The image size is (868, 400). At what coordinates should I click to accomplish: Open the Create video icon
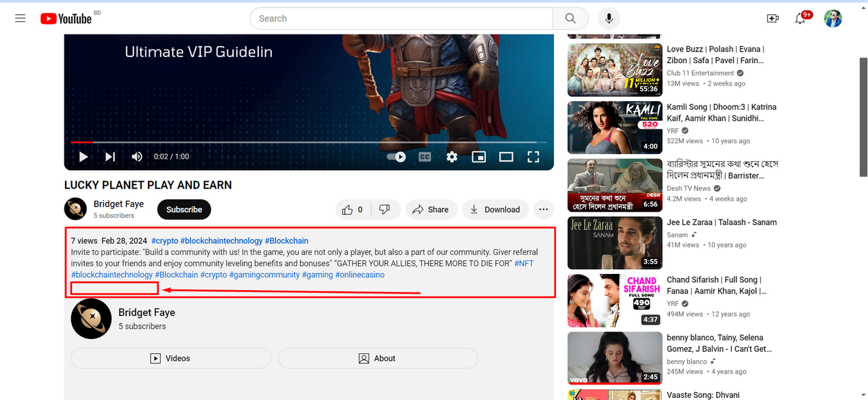pos(772,18)
